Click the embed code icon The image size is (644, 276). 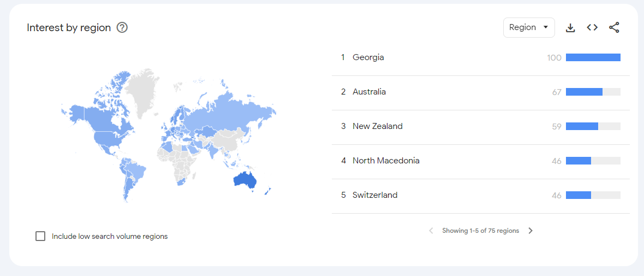[592, 27]
